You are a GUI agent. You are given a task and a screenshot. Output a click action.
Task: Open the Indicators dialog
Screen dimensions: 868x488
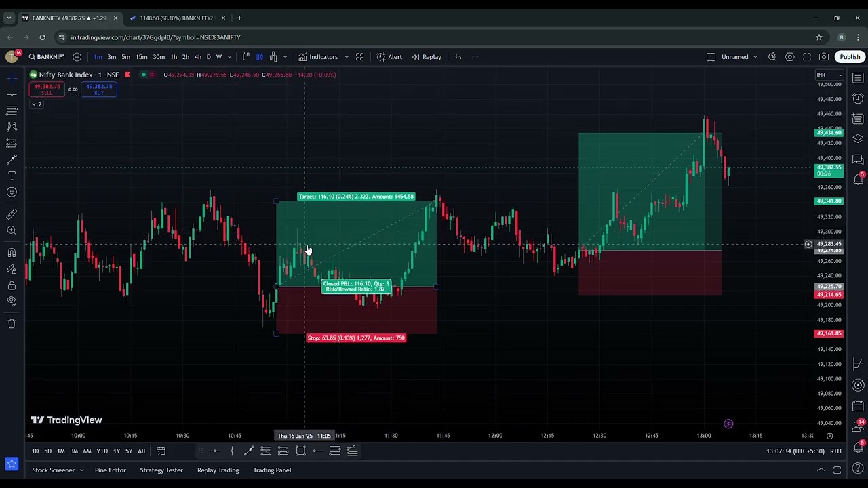tap(318, 57)
